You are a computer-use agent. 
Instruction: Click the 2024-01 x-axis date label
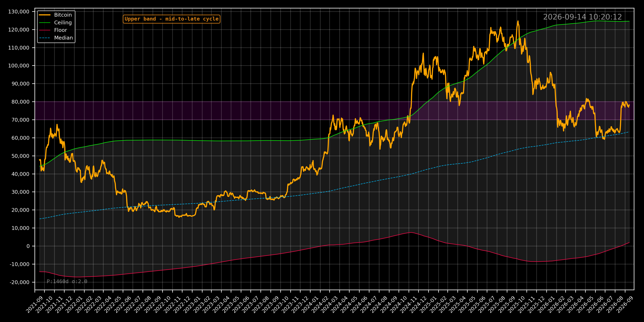click(310, 304)
